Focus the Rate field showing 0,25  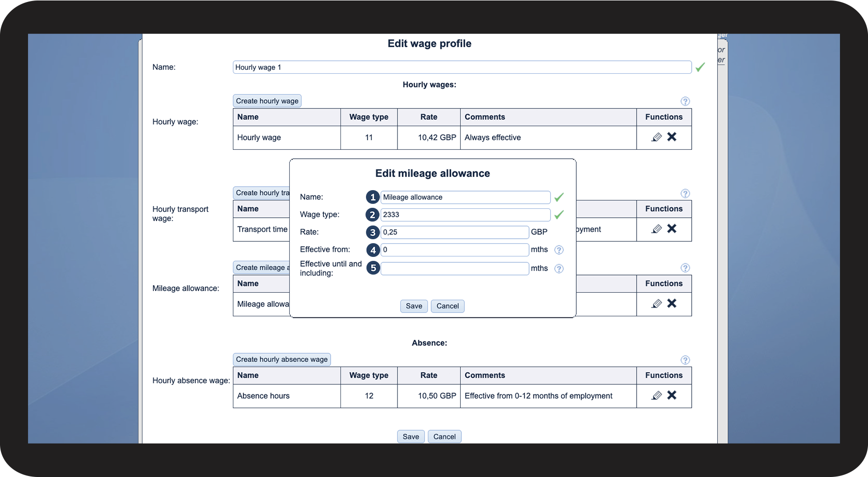click(x=455, y=232)
